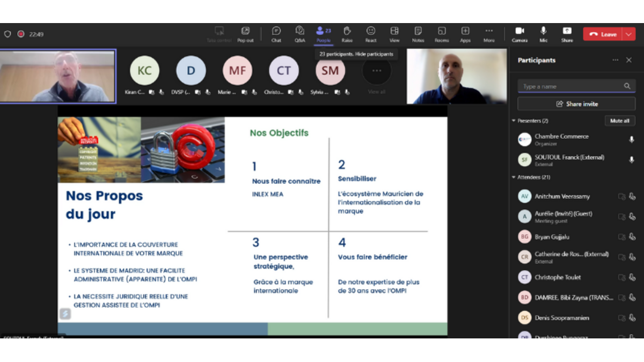Click the Mute all button

[x=619, y=121]
